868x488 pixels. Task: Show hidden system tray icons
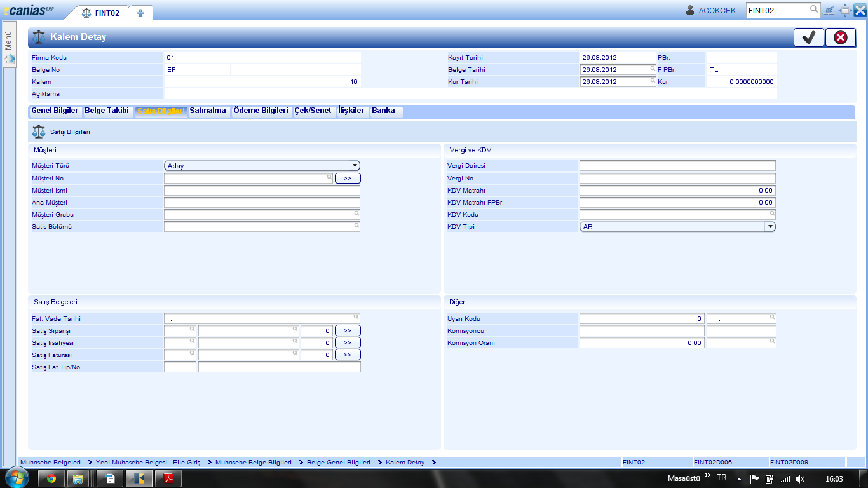tap(739, 478)
